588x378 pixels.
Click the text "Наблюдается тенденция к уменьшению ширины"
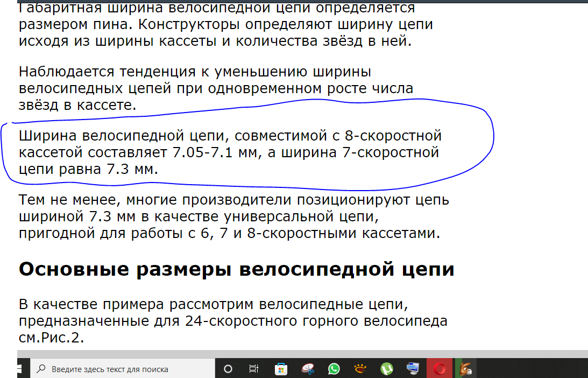point(195,72)
